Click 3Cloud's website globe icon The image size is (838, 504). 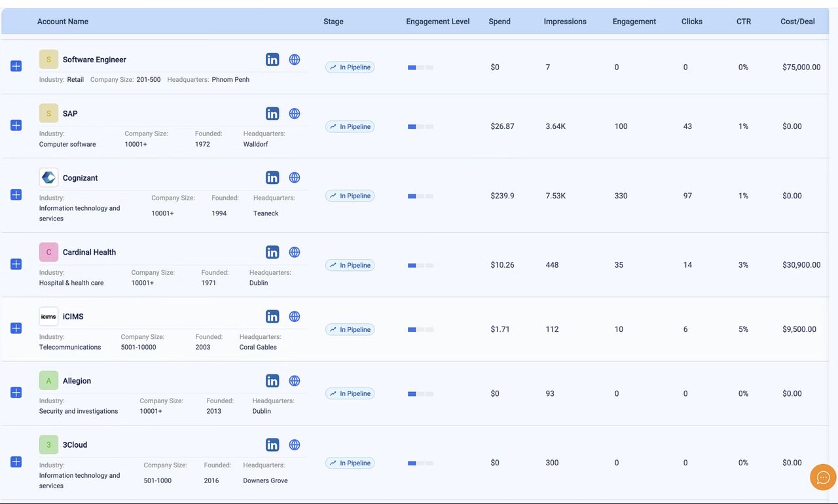pos(295,444)
